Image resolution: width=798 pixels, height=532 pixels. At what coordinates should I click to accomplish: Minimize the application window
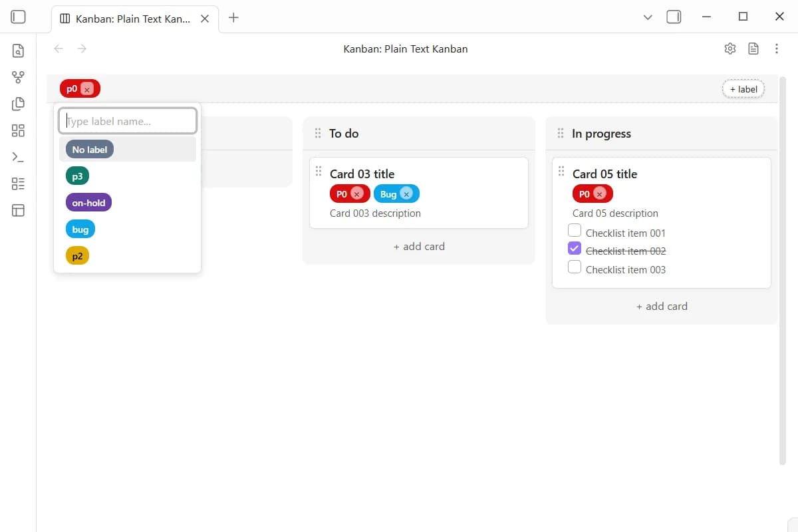click(706, 17)
